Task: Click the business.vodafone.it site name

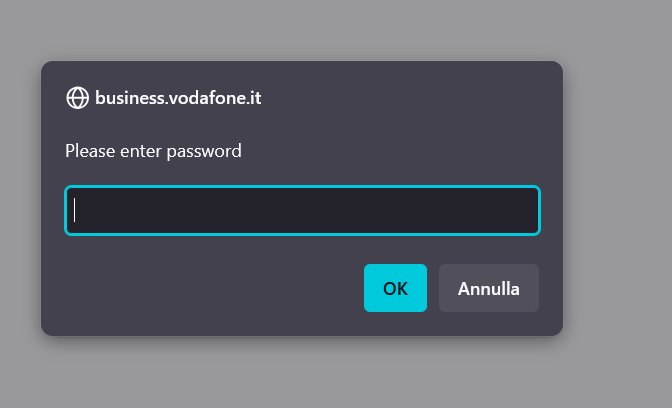Action: [178, 98]
